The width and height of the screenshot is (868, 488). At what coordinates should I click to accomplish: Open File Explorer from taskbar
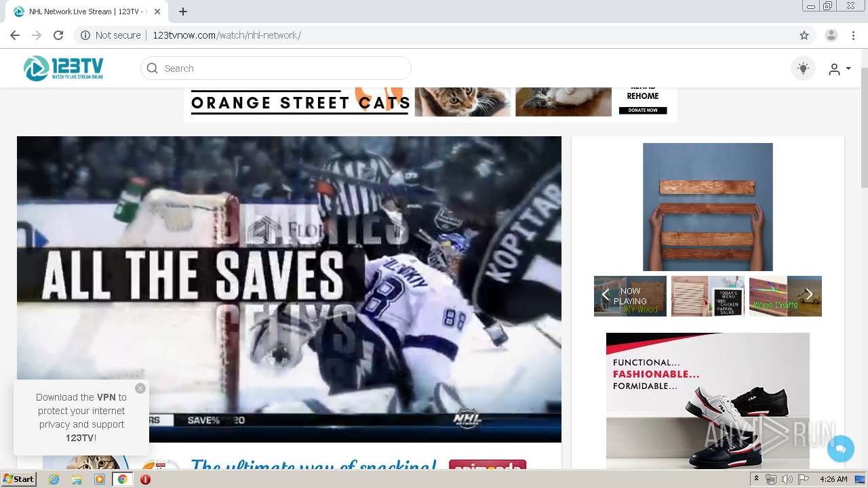(x=77, y=479)
